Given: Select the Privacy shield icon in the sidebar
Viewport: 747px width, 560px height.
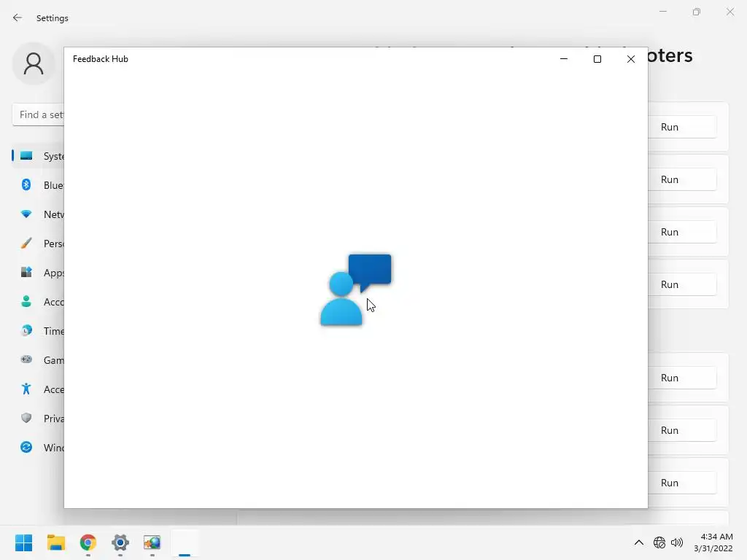Looking at the screenshot, I should [26, 418].
